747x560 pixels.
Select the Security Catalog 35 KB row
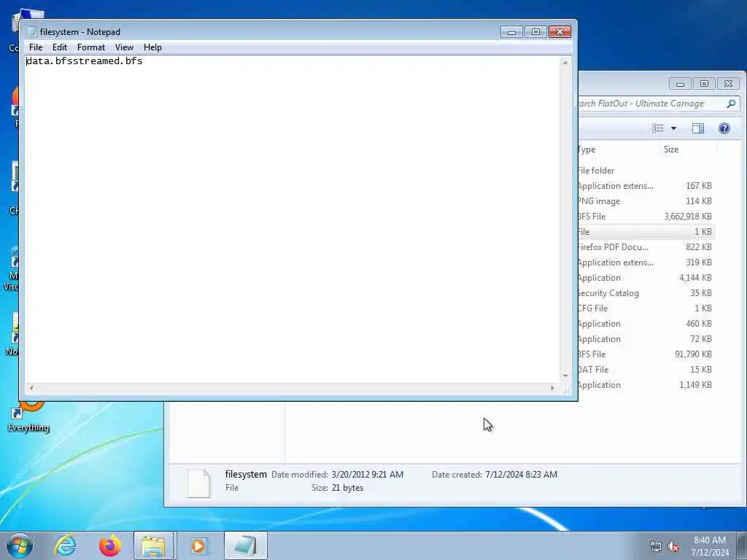tap(646, 293)
